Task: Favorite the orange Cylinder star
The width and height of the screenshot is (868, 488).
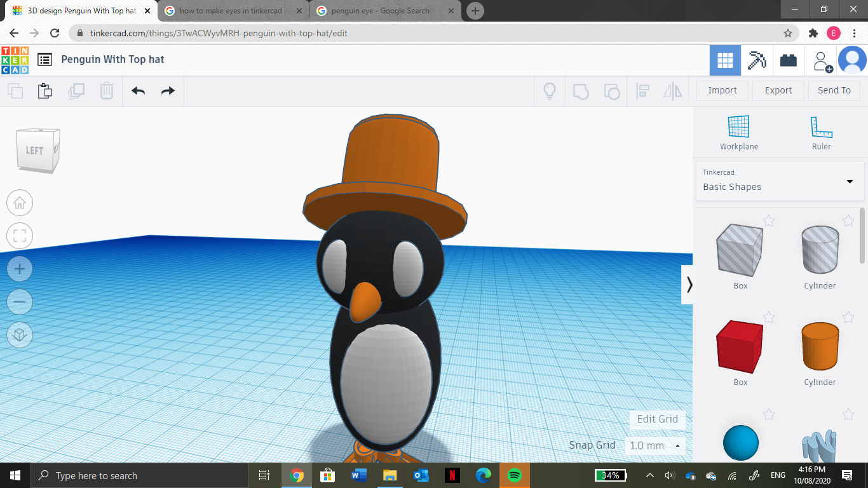Action: click(848, 317)
